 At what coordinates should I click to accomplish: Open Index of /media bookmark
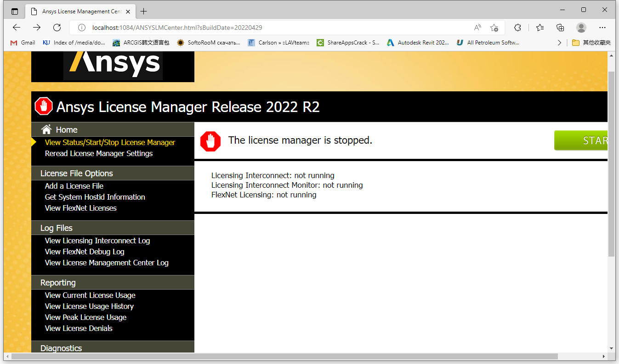(74, 43)
